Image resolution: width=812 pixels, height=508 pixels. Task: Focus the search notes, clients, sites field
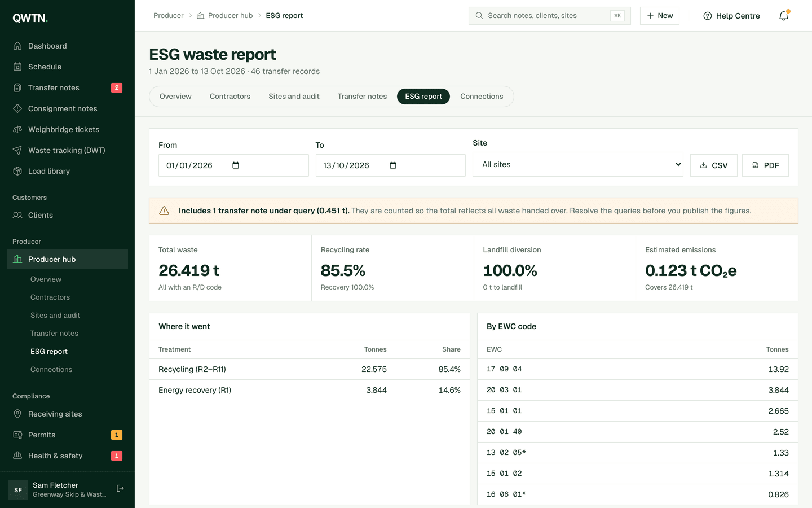tap(550, 16)
